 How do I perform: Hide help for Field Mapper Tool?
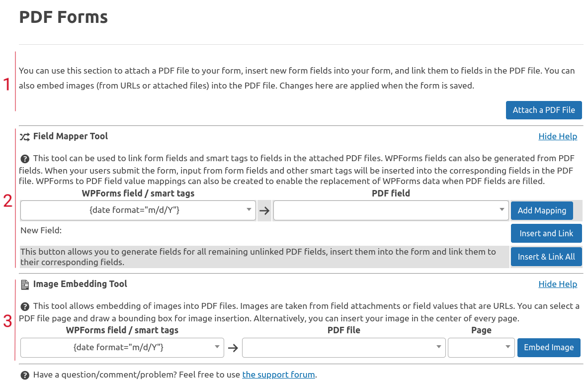tap(558, 136)
